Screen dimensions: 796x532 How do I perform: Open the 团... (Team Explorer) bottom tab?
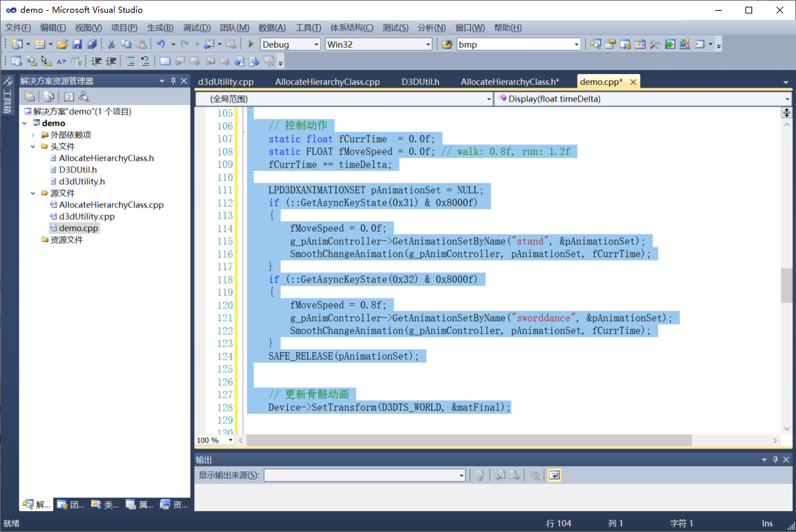pyautogui.click(x=71, y=504)
